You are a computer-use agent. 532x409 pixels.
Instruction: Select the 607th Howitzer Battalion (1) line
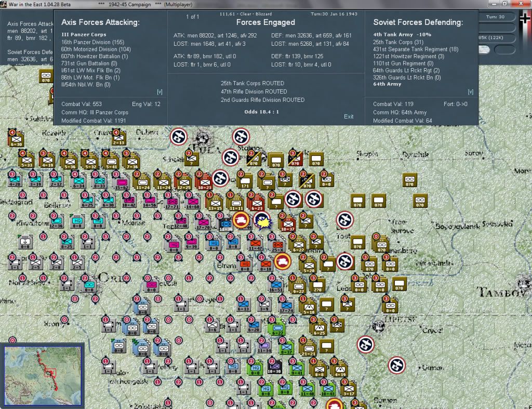(95, 56)
